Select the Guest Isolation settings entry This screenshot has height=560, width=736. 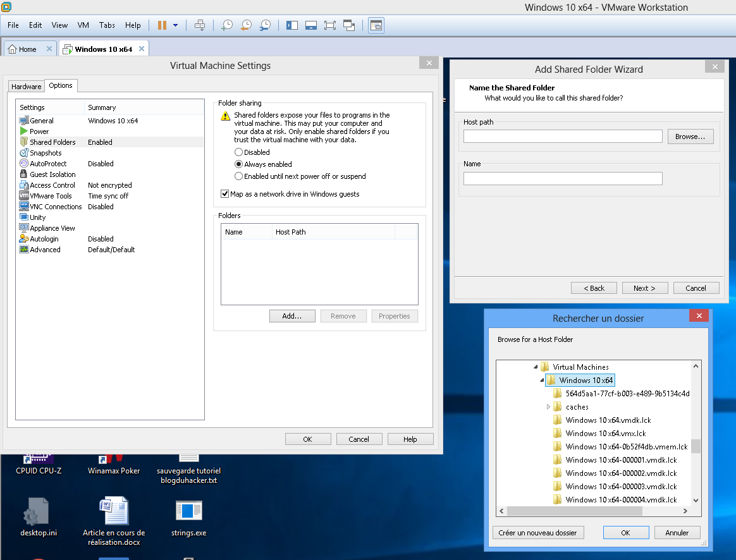click(110, 174)
